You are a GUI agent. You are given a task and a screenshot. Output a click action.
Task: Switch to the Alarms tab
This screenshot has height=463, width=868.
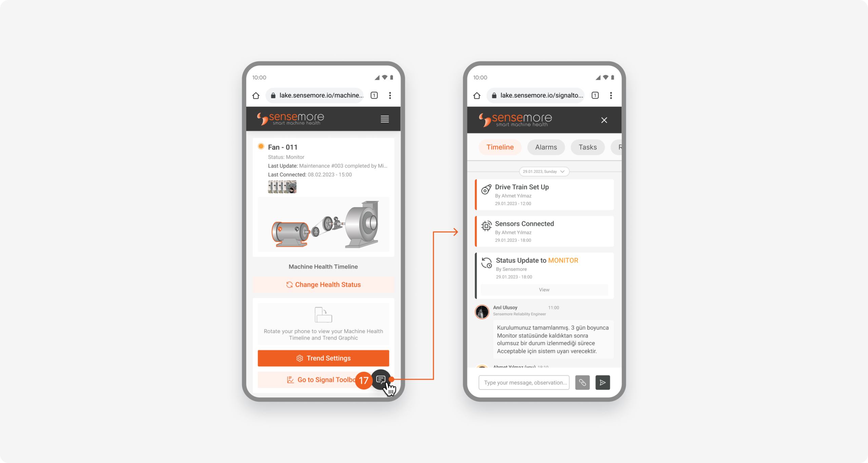[545, 147]
